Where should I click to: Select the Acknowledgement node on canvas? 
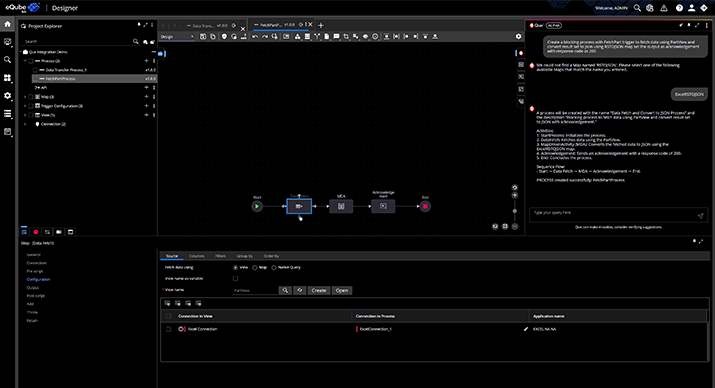[x=383, y=207]
